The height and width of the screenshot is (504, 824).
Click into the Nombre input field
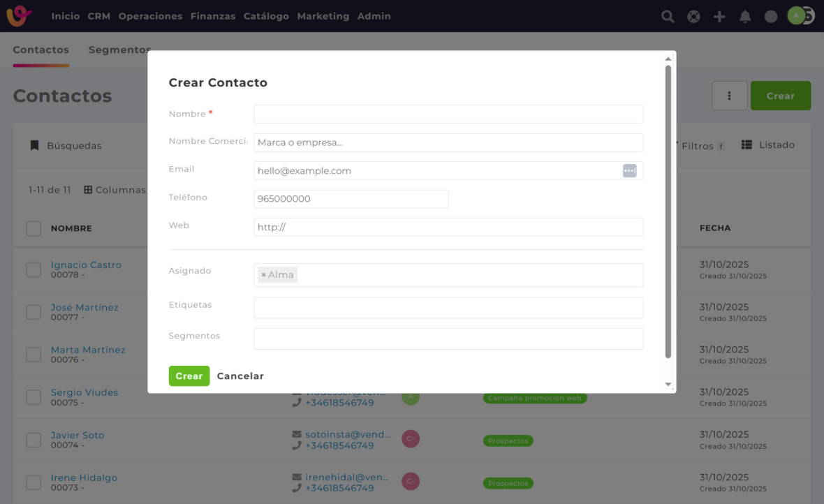pos(448,114)
